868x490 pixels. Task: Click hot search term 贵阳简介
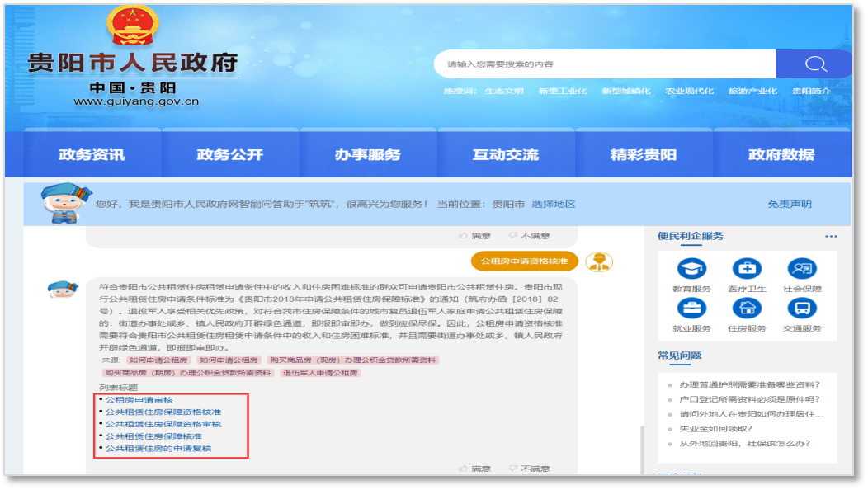click(x=811, y=91)
